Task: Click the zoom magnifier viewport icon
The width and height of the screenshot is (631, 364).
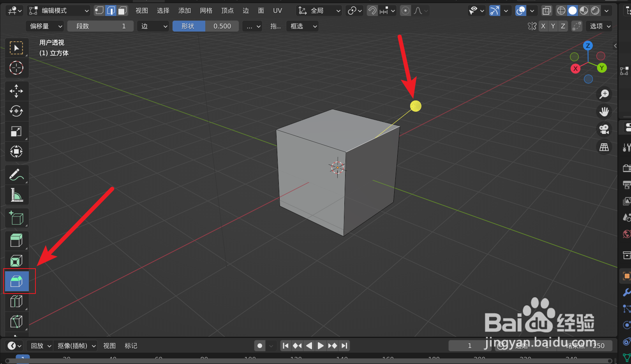Action: (604, 94)
